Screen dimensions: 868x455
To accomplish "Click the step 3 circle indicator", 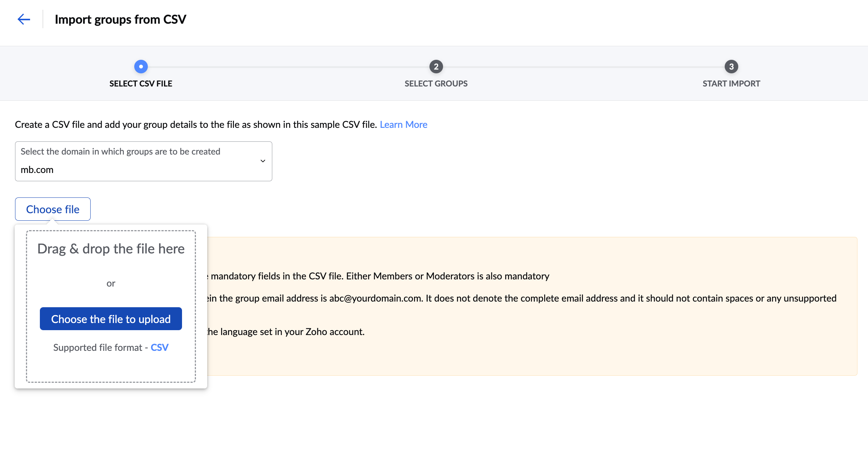I will [731, 67].
